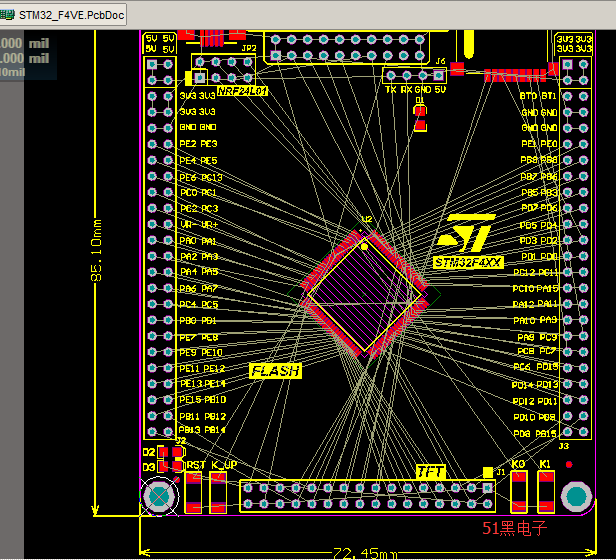616x560 pixels.
Task: Click the J6 designator text
Action: pos(440,61)
